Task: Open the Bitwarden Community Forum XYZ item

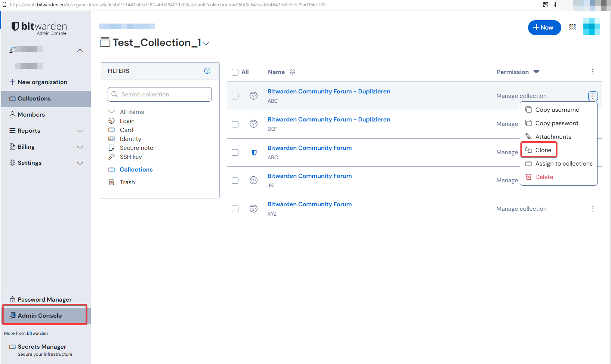Action: (309, 204)
